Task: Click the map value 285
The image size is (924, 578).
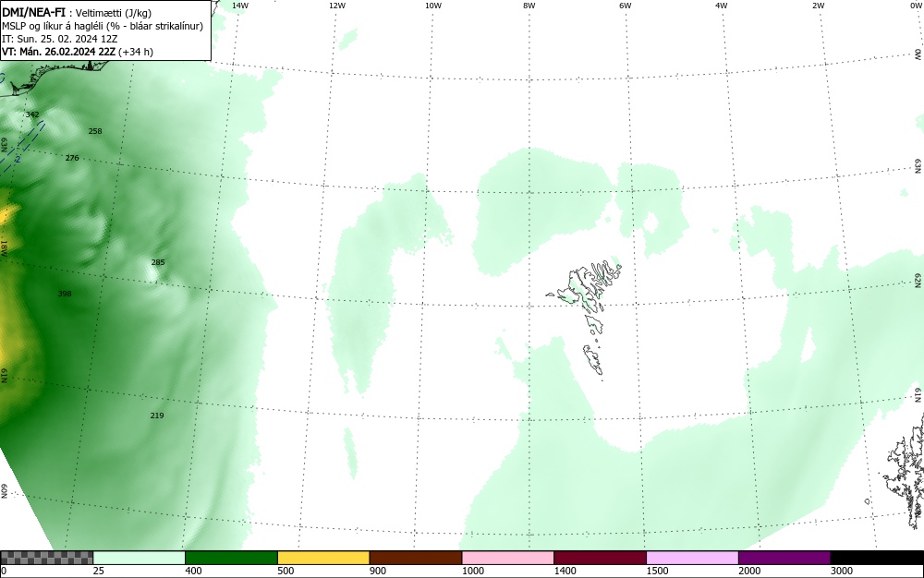Action: pyautogui.click(x=158, y=262)
